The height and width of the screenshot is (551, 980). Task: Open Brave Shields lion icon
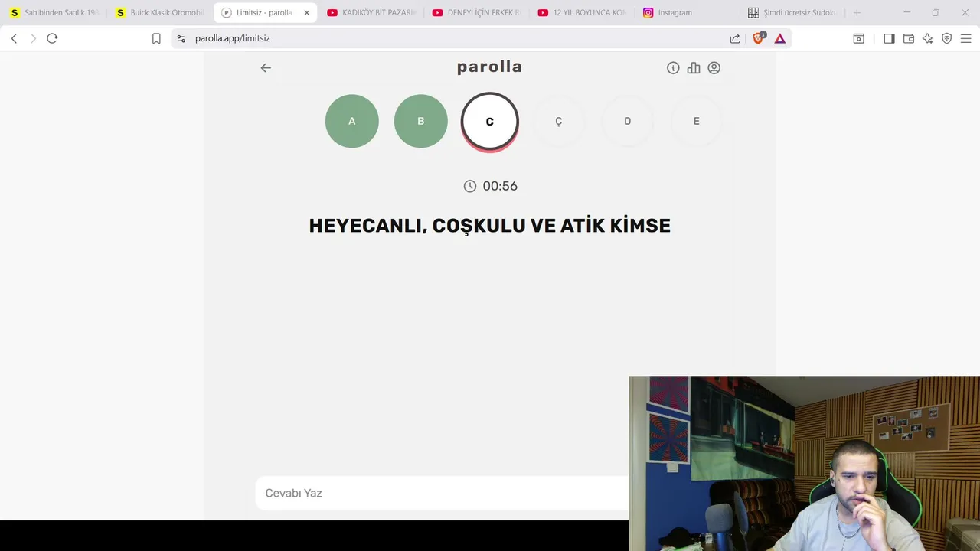coord(758,38)
